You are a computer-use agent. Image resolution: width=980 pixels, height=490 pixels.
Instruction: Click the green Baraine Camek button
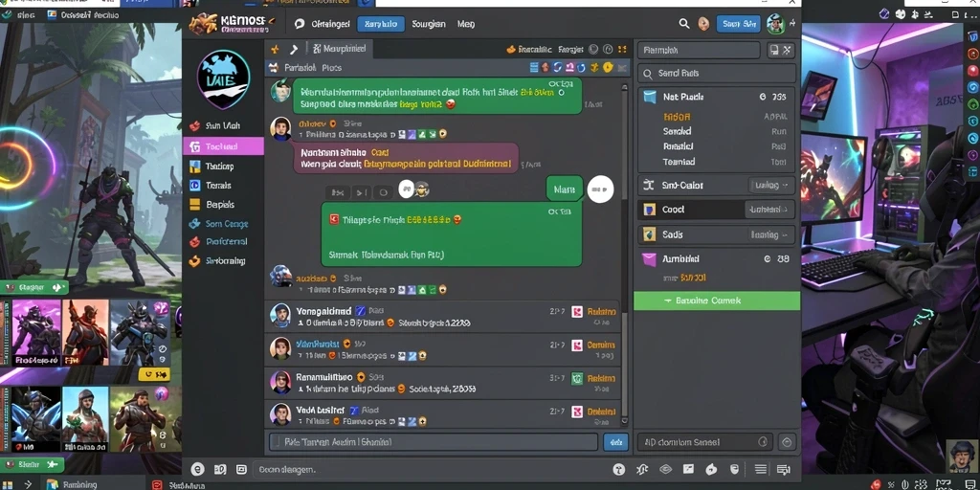pyautogui.click(x=717, y=301)
